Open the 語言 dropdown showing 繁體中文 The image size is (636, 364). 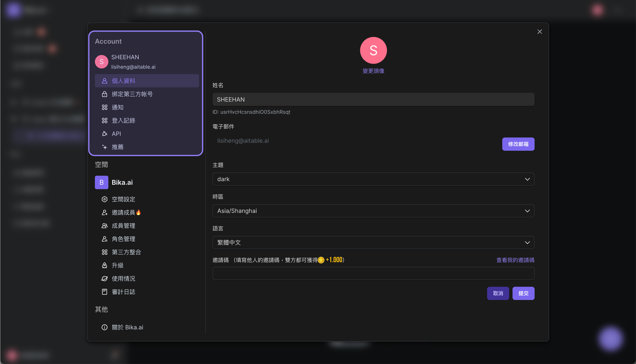[373, 242]
